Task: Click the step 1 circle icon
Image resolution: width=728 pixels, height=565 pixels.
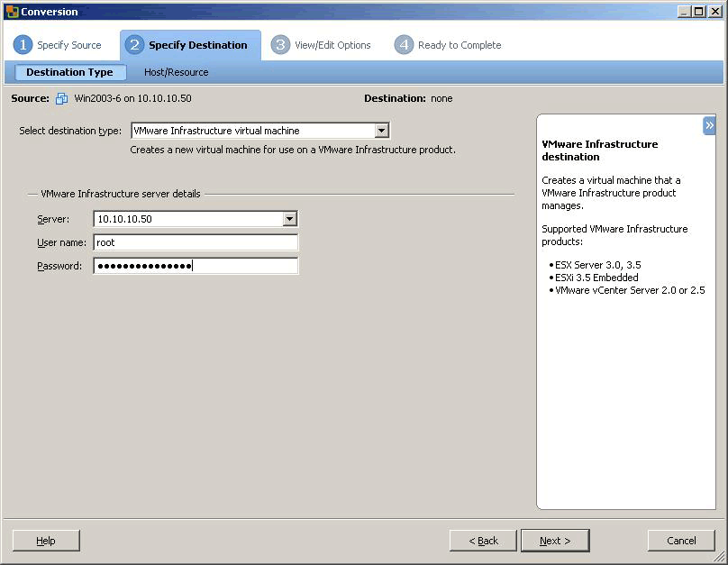Action: coord(23,45)
